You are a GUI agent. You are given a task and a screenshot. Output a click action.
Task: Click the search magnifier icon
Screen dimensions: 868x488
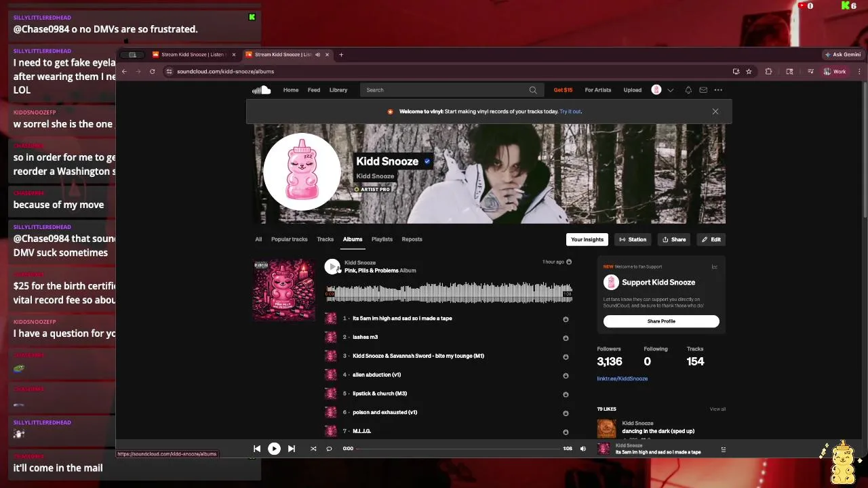[x=533, y=89]
